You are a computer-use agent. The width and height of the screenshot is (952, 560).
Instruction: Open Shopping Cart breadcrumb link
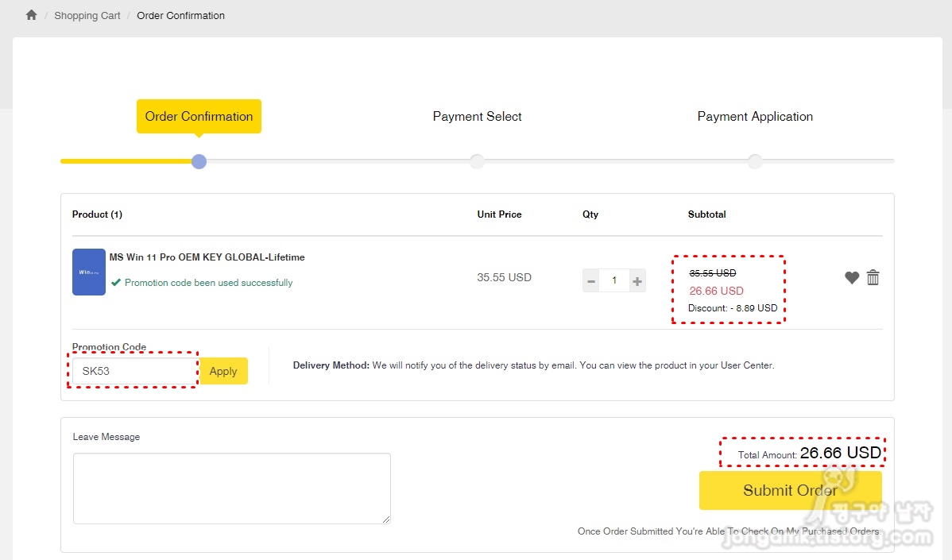[87, 16]
